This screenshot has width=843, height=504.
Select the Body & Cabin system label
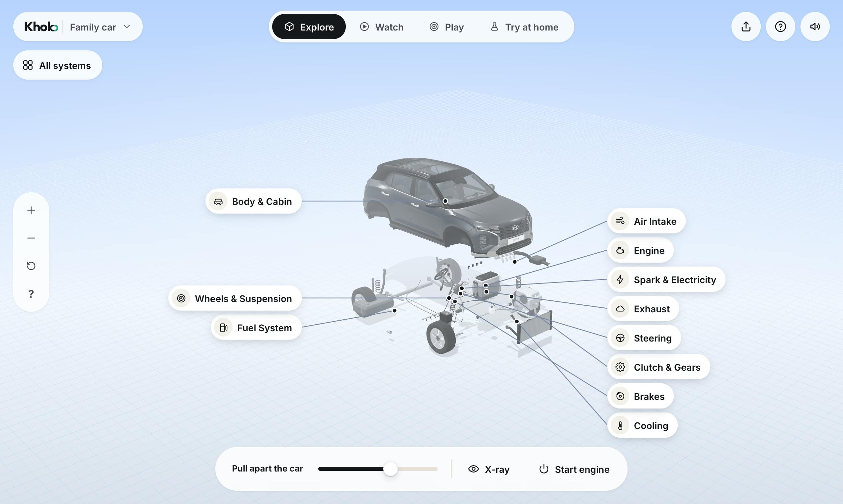(x=253, y=201)
